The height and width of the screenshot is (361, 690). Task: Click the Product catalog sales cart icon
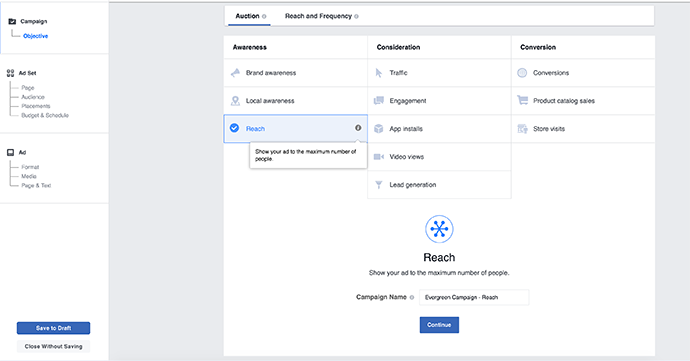(522, 100)
